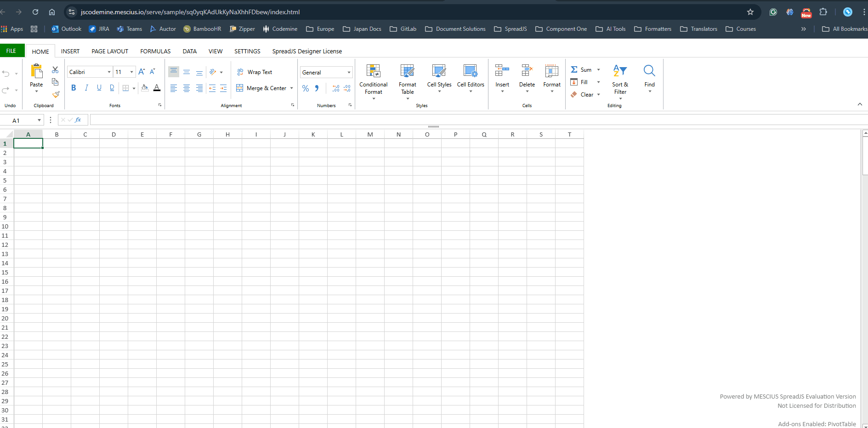Expand the Merge & Center dropdown arrow

(x=292, y=88)
